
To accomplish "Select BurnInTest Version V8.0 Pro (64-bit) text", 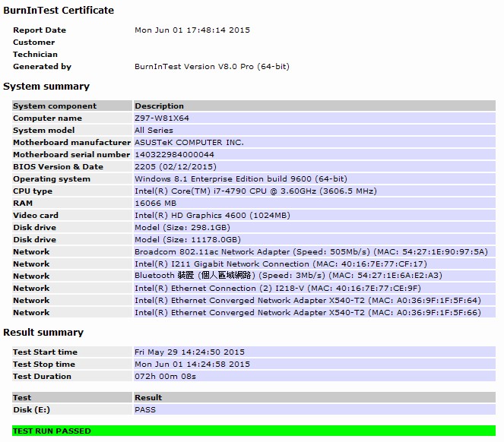I will (212, 67).
